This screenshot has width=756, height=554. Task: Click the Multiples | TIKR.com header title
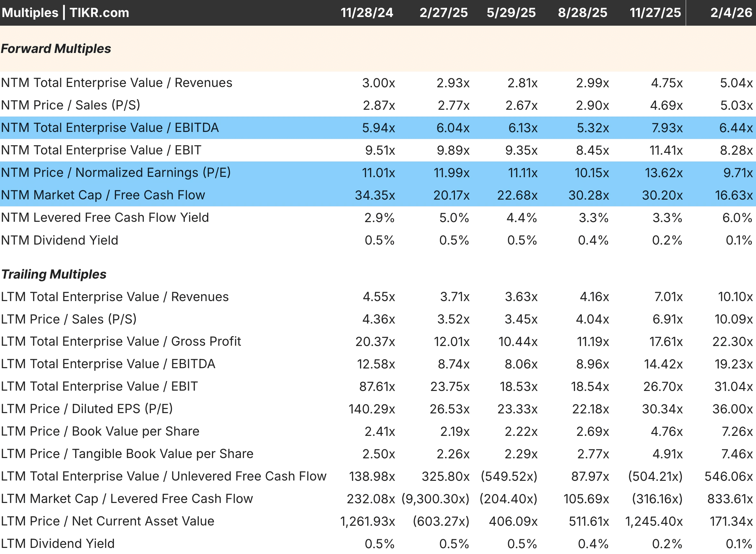65,13
